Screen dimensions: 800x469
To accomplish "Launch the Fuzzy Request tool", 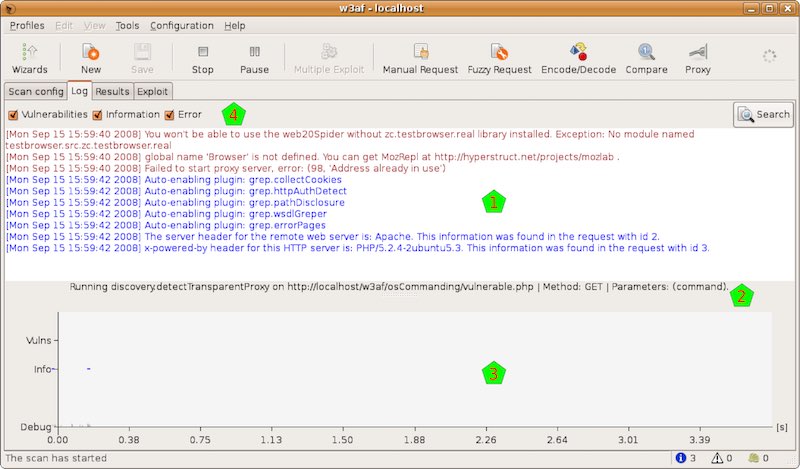I will click(499, 58).
